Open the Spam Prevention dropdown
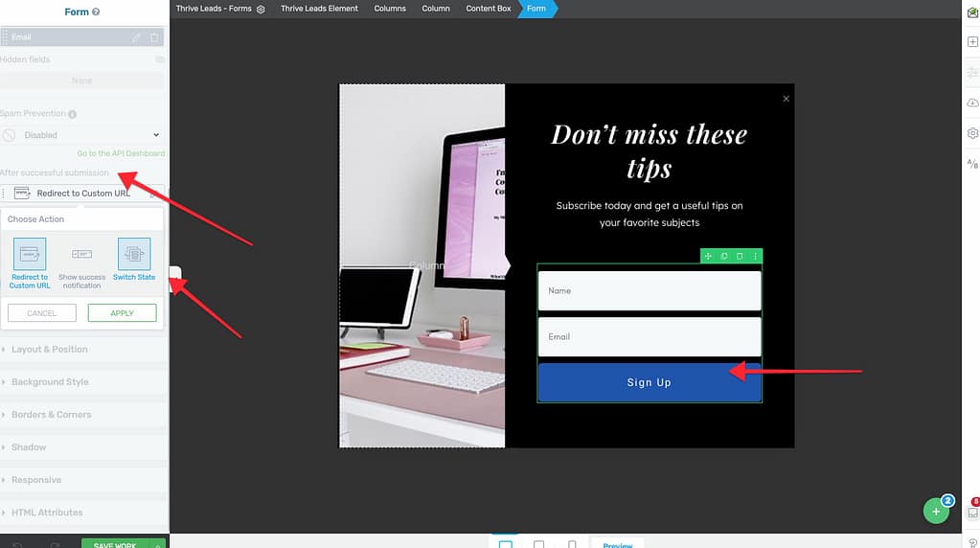 [x=82, y=135]
